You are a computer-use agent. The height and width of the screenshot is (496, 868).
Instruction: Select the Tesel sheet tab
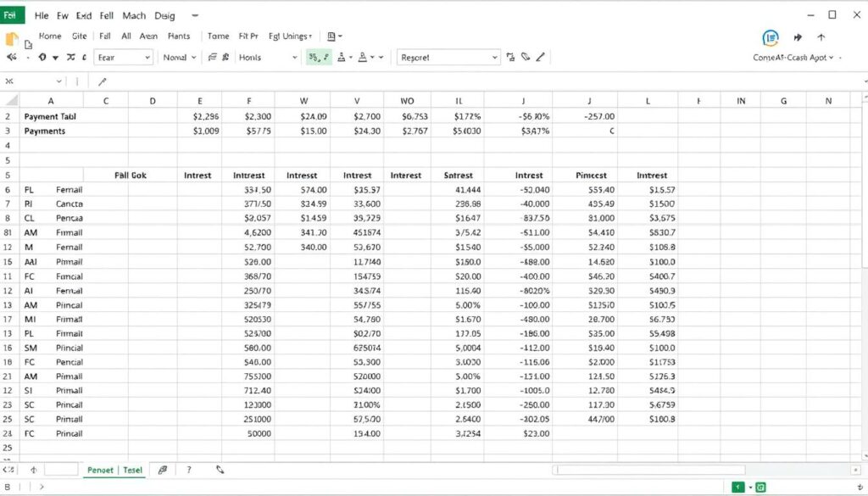coord(133,470)
